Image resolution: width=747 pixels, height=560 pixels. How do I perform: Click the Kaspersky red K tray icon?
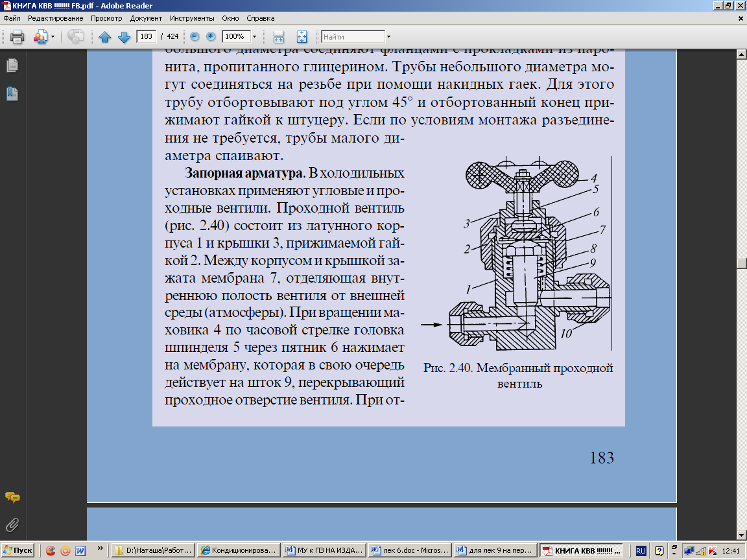point(713,552)
